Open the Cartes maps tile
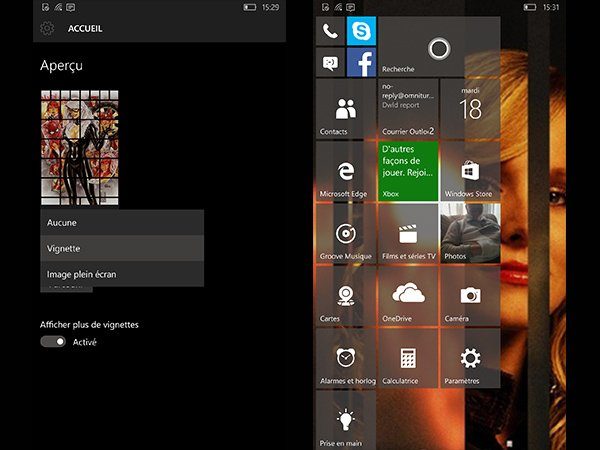The height and width of the screenshot is (450, 600). 346,296
